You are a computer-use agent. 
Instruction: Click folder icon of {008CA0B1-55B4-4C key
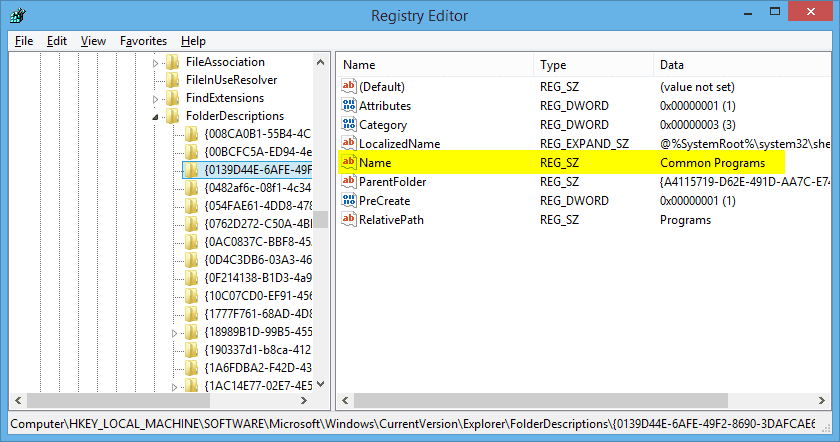[191, 134]
